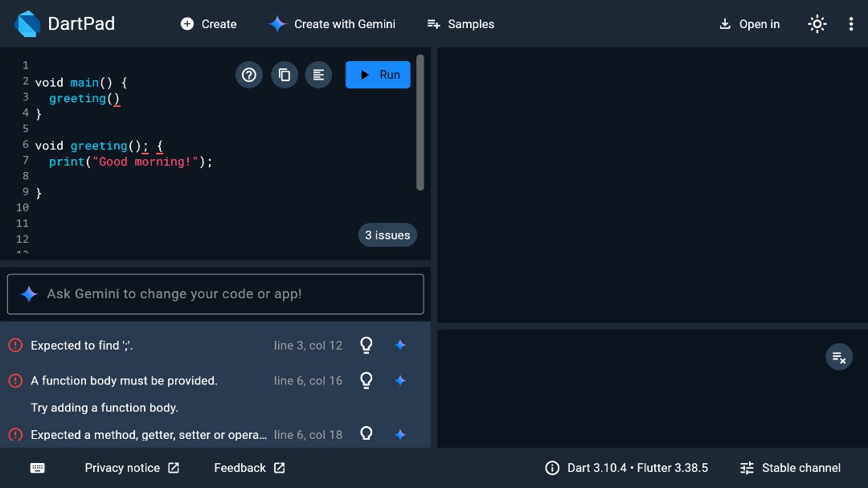Click the Ask Gemini prompt field
868x488 pixels.
(215, 293)
